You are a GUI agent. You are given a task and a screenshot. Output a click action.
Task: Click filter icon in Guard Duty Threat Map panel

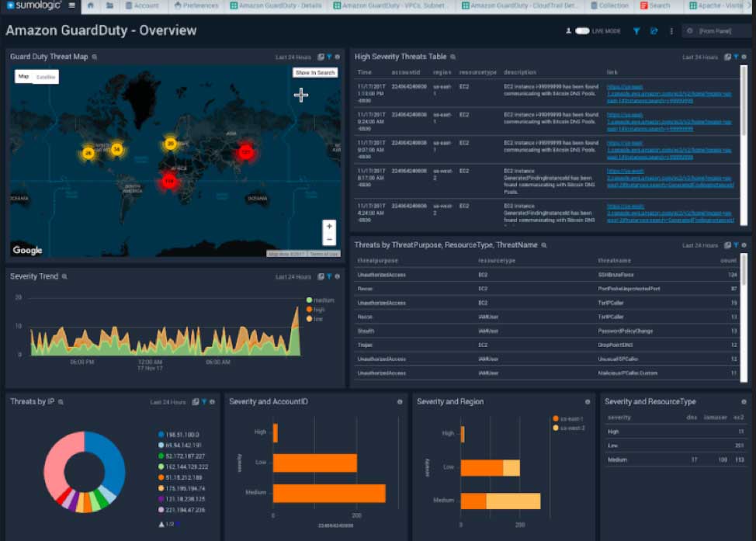point(329,57)
